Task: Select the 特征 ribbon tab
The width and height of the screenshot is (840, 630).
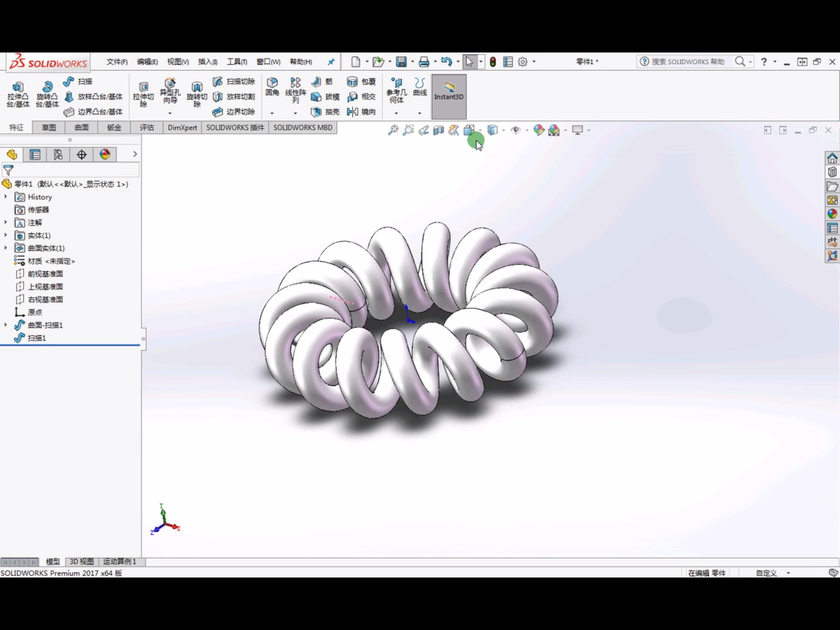Action: pos(16,127)
